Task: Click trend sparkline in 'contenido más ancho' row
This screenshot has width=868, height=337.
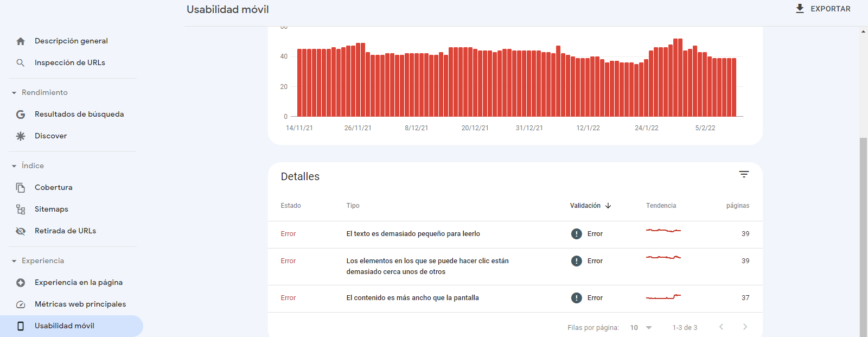Action: 663,297
